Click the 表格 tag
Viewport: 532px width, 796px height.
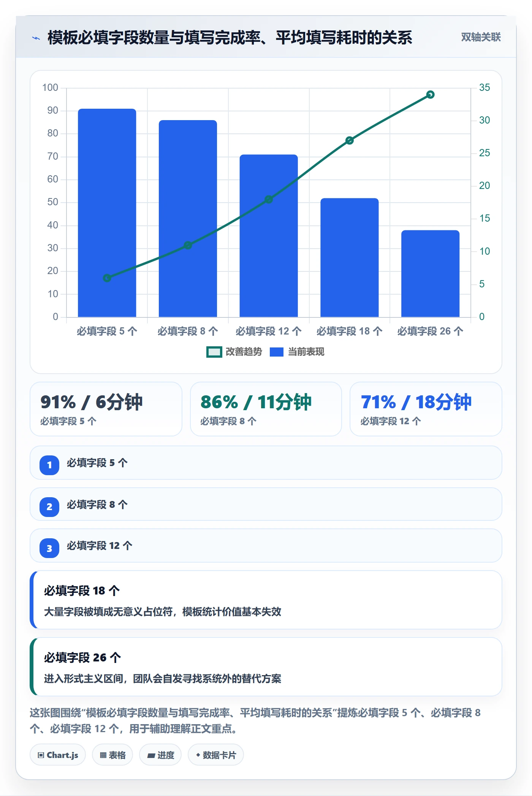[x=112, y=755]
